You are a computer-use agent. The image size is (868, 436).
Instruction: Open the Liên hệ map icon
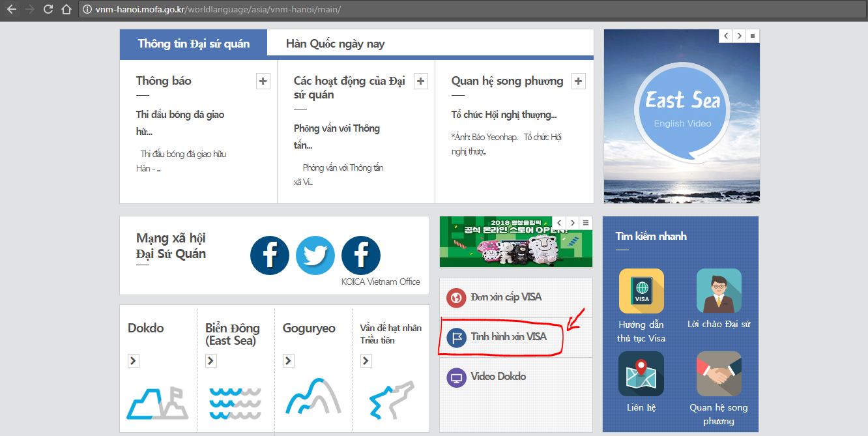(641, 373)
